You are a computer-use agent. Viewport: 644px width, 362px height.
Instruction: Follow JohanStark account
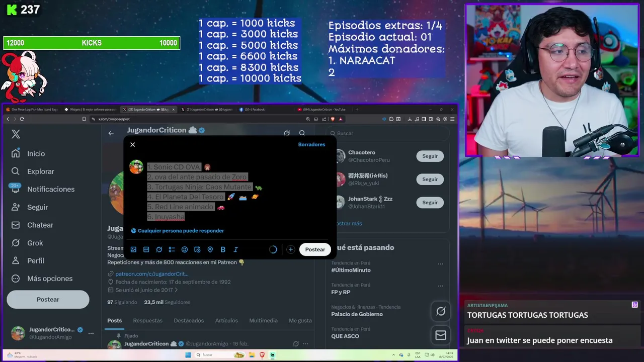(x=430, y=203)
